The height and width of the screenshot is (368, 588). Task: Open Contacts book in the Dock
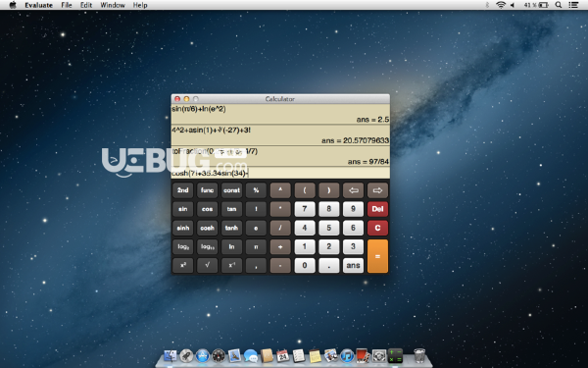click(x=267, y=355)
